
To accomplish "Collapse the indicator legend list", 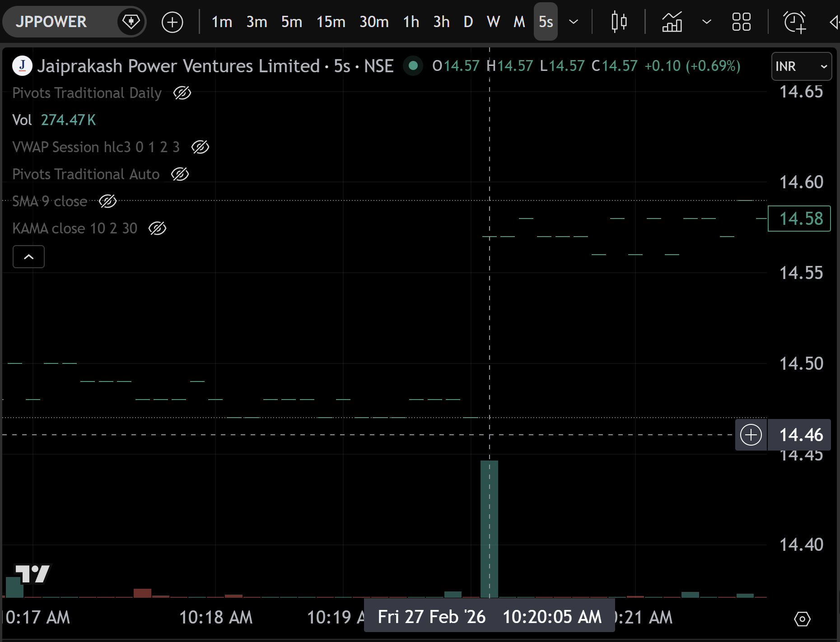I will pos(28,257).
